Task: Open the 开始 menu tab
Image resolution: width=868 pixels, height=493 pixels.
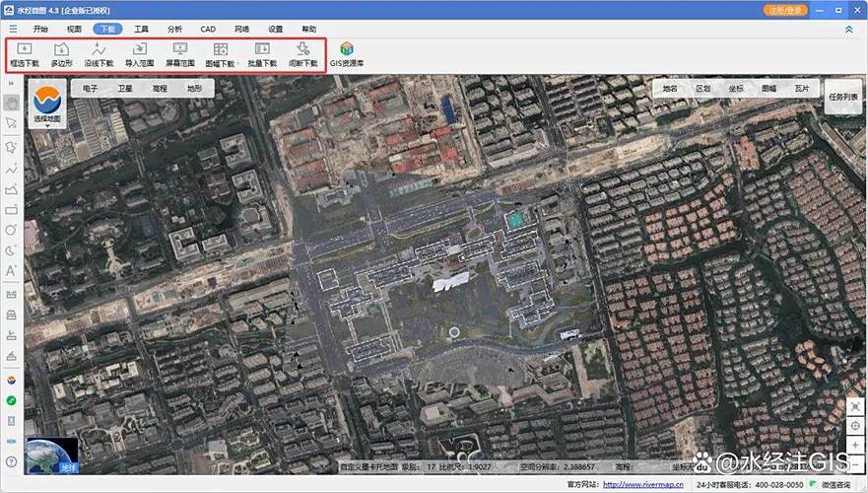Action: [40, 29]
